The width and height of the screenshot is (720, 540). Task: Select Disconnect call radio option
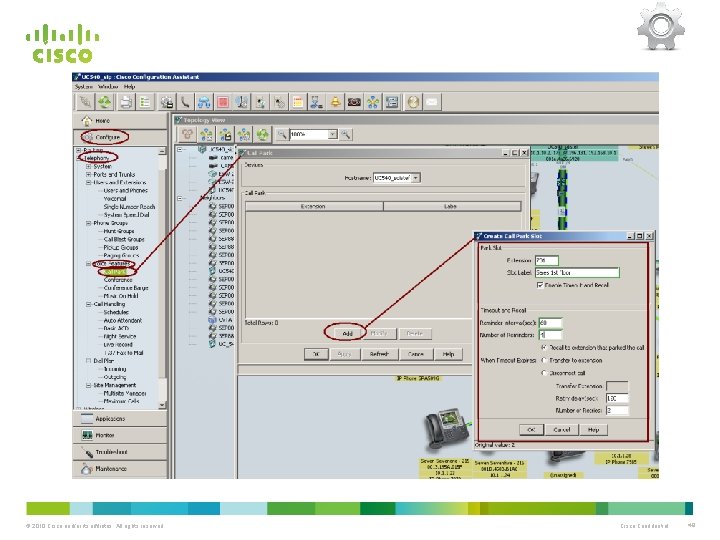[x=544, y=373]
